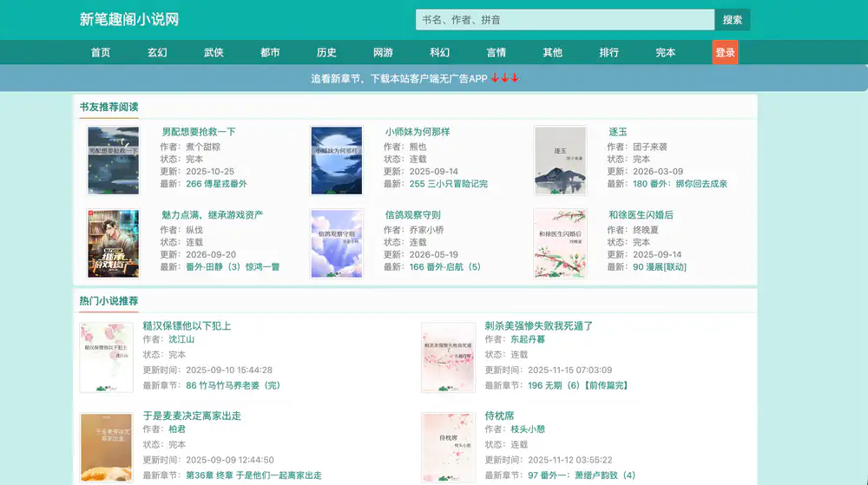
Task: Open cover of 于是麦麦决定离家出走
Action: point(106,448)
